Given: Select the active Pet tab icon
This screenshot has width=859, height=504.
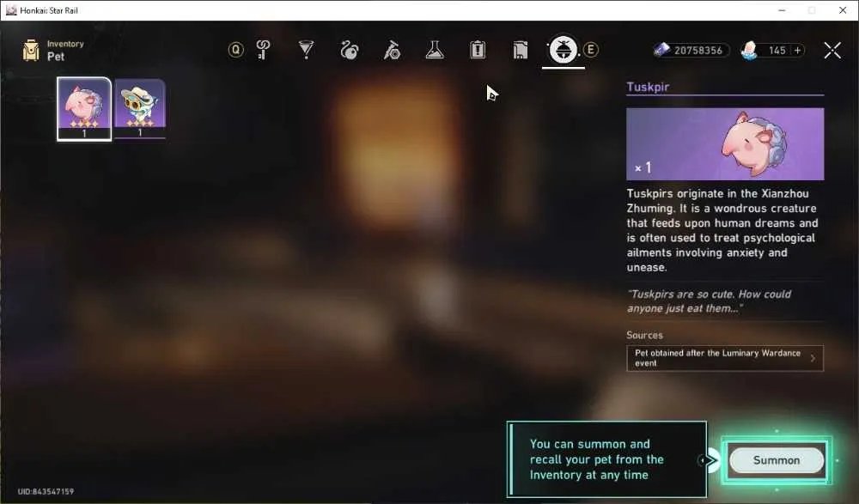Looking at the screenshot, I should pyautogui.click(x=564, y=50).
